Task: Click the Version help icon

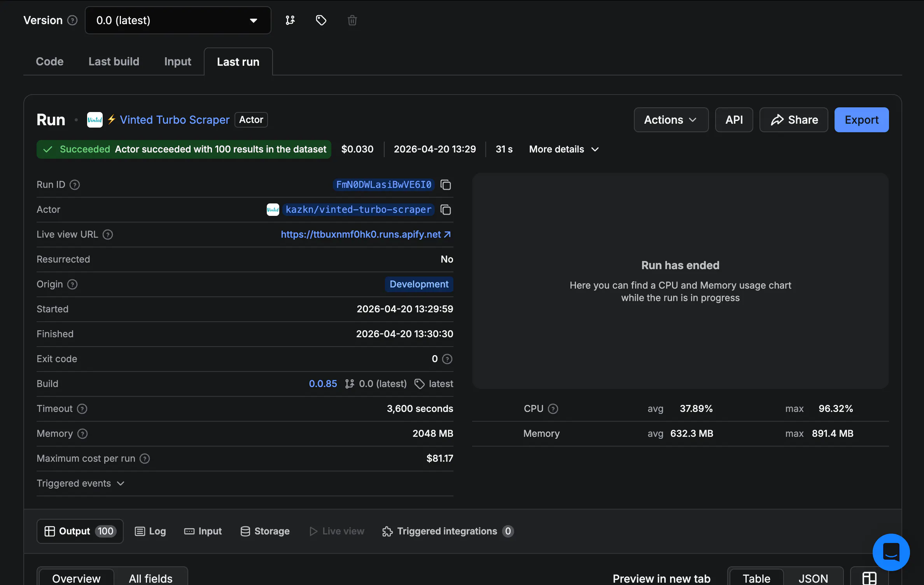Action: (72, 20)
